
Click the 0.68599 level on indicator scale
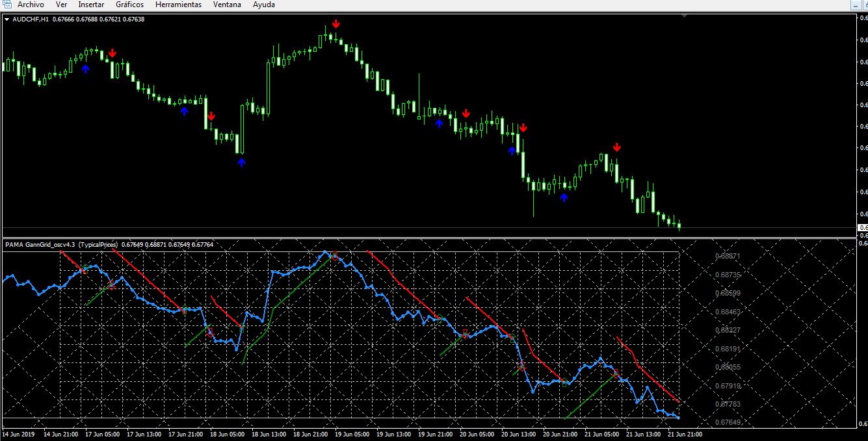pyautogui.click(x=728, y=293)
